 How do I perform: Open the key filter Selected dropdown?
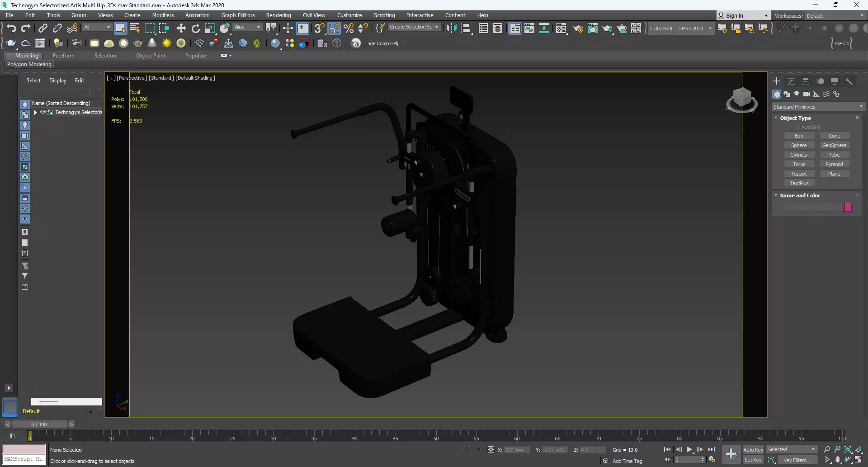click(792, 449)
